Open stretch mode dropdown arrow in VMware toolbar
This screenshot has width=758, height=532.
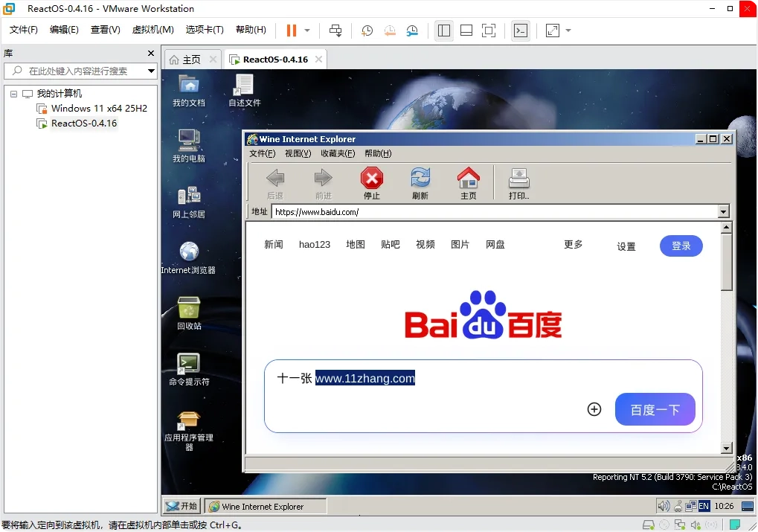tap(568, 31)
